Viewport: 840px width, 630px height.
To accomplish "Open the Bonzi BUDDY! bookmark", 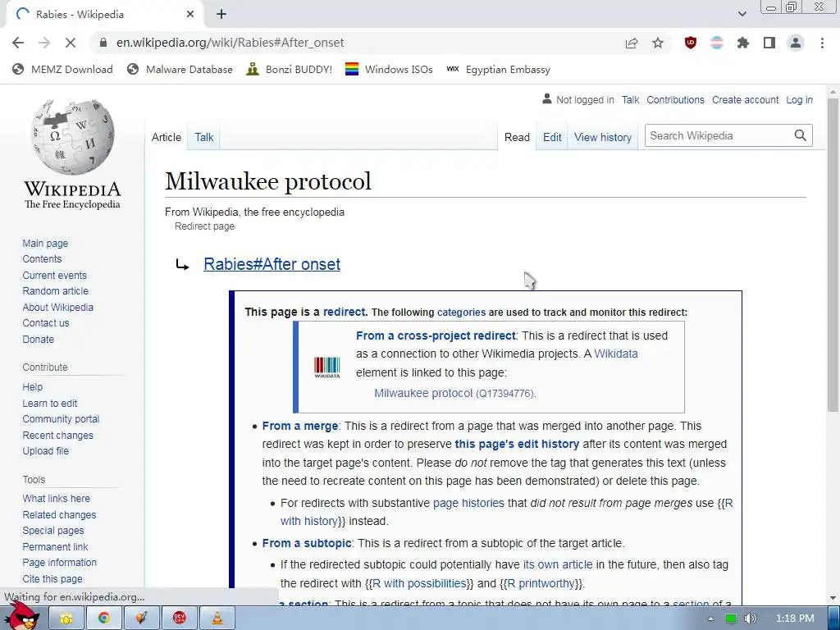I will [x=290, y=69].
